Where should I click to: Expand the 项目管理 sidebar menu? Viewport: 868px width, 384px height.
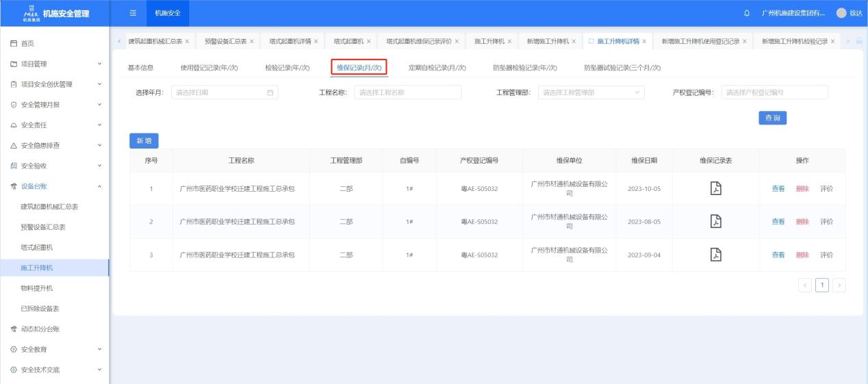[x=55, y=64]
